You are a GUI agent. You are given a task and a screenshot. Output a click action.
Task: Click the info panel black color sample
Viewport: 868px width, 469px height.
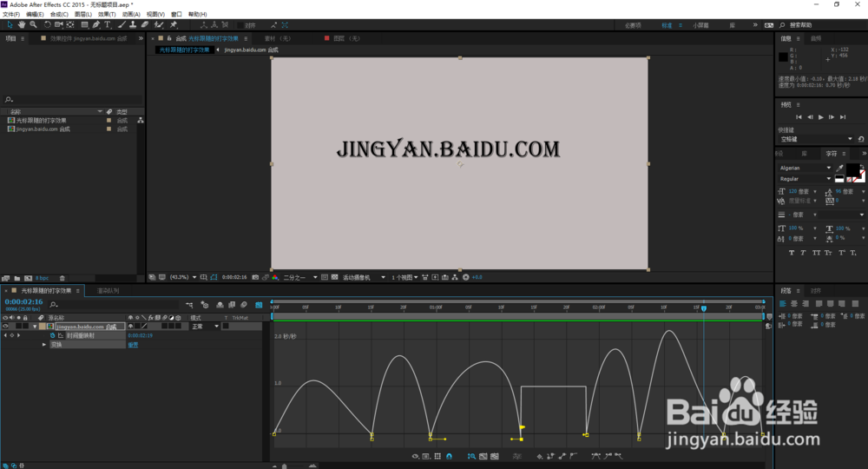coord(783,56)
